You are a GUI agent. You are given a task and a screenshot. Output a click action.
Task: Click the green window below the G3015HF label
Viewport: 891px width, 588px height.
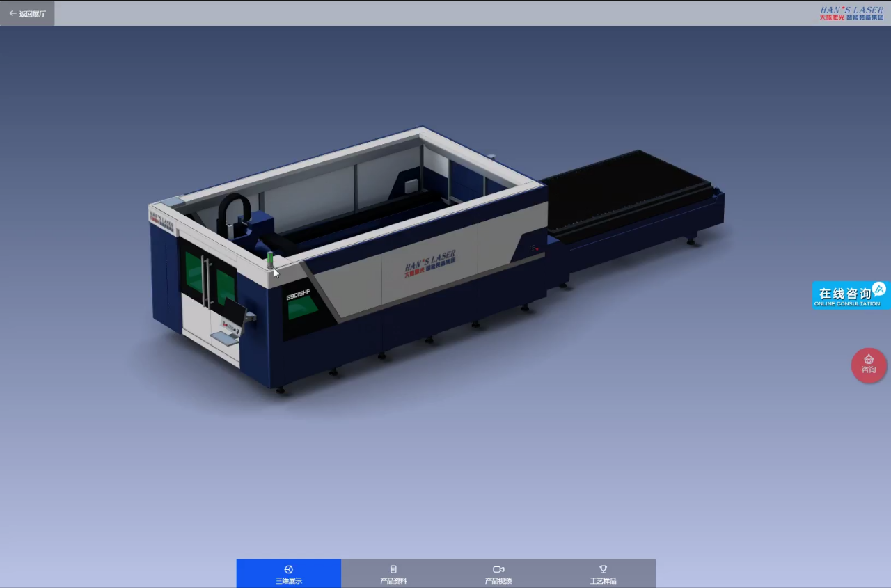pos(302,308)
